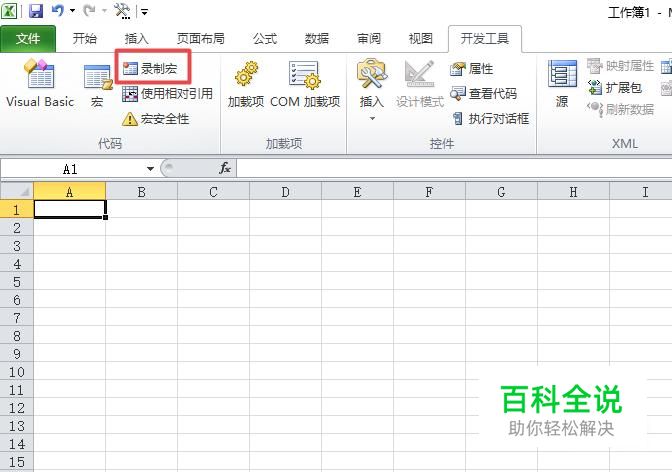
Task: Click into the formula bar
Action: (x=454, y=168)
